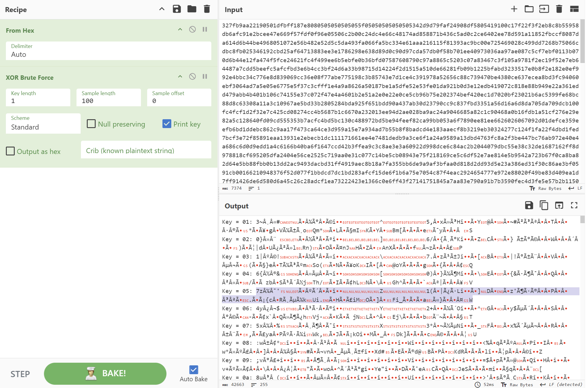The image size is (588, 388).
Task: Disable the From Hex operation
Action: click(x=192, y=29)
